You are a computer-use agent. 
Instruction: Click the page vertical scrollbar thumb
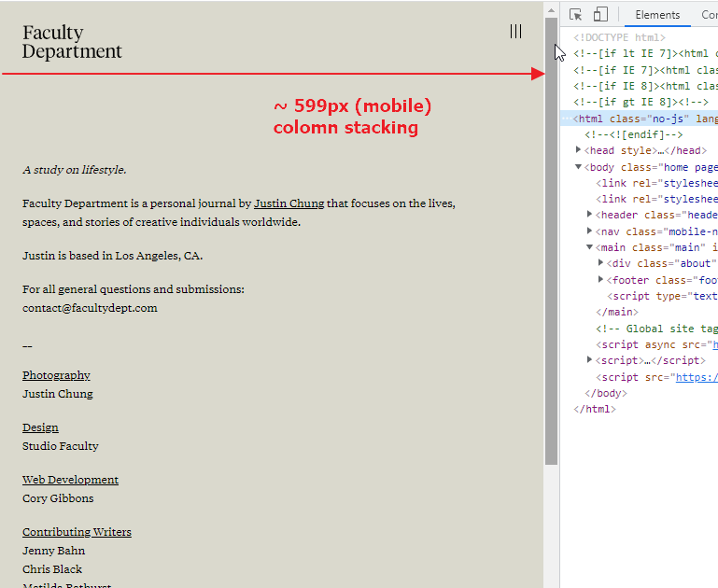coord(551,241)
